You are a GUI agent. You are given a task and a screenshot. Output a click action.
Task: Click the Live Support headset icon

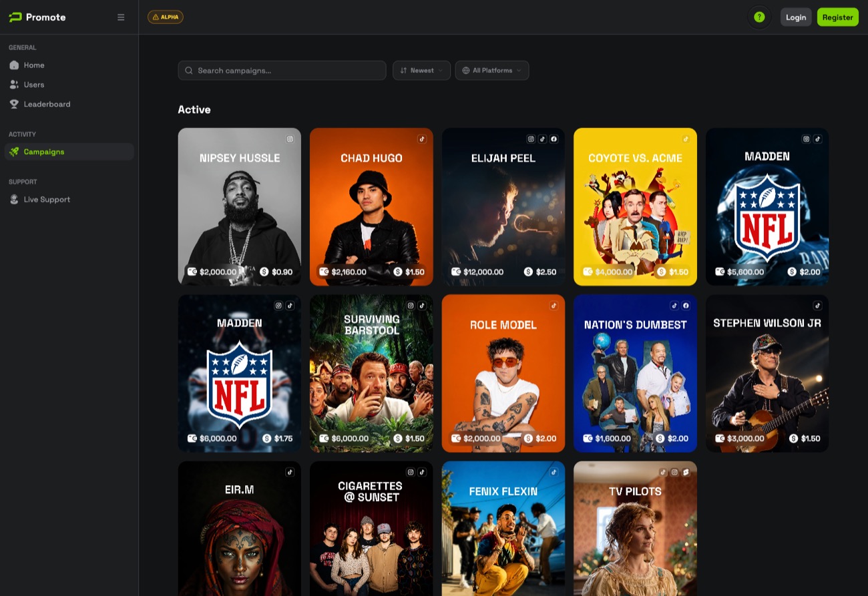pos(14,200)
